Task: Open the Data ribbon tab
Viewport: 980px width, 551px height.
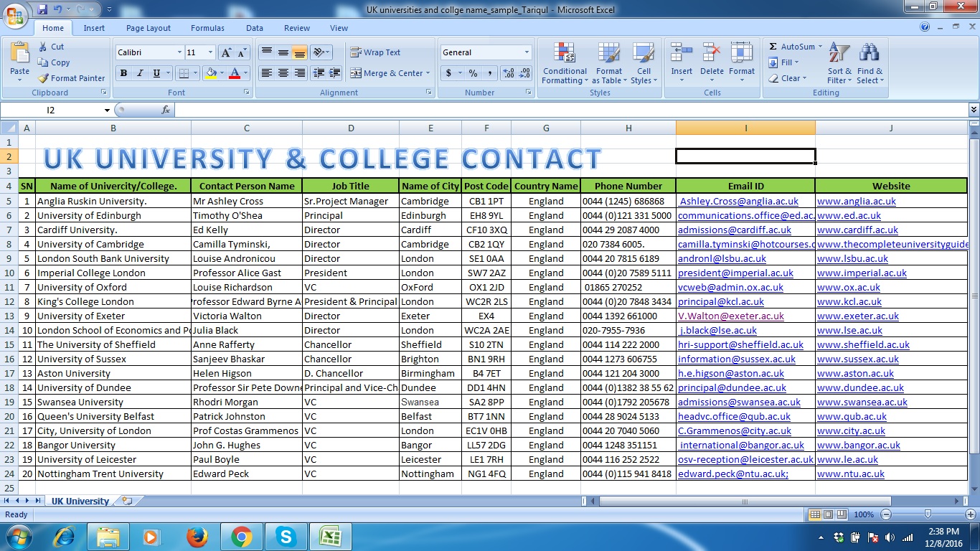Action: tap(255, 28)
